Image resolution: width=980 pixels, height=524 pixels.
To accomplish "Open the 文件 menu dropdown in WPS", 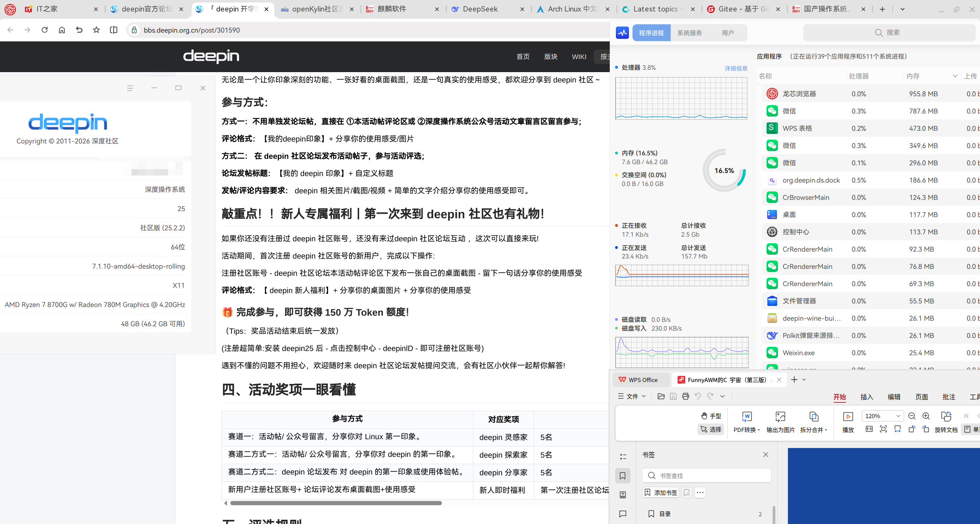I will (632, 396).
